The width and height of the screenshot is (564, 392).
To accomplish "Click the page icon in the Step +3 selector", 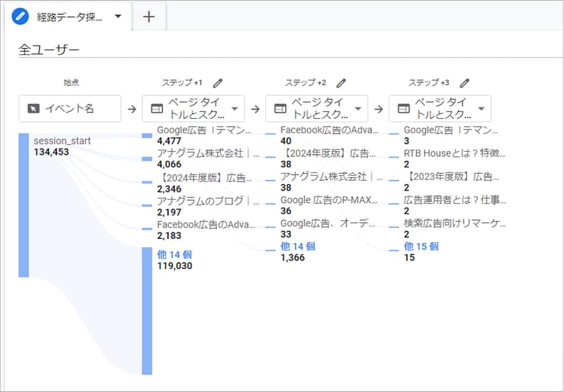I will [404, 109].
